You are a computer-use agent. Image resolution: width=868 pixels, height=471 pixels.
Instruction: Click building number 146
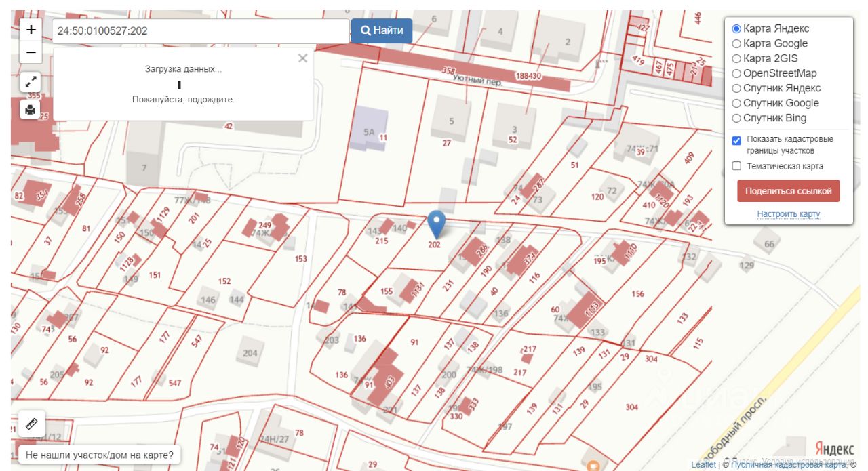coord(208,300)
